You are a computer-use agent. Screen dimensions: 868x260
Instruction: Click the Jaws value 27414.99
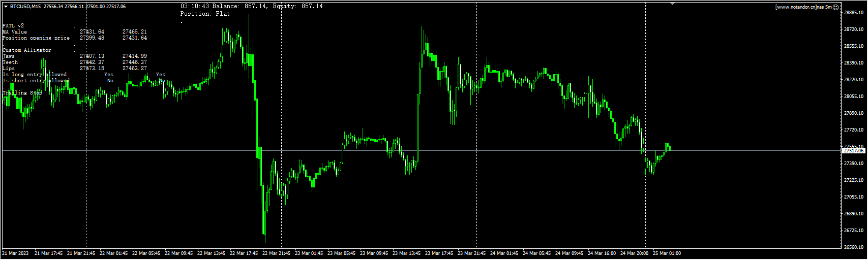(x=135, y=56)
